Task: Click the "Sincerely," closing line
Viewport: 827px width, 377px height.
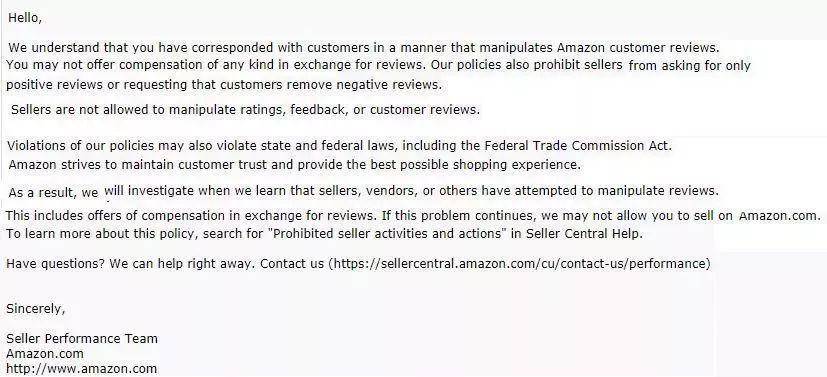Action: coord(35,309)
